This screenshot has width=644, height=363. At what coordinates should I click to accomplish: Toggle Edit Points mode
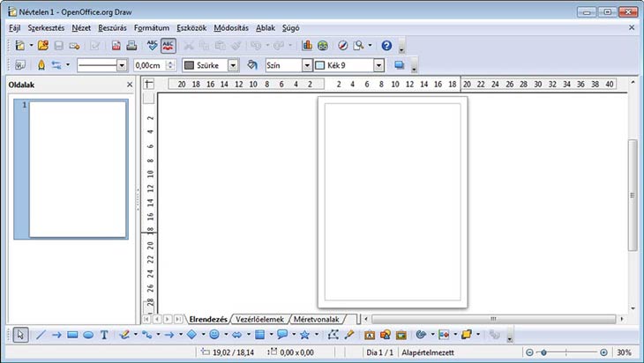point(333,335)
